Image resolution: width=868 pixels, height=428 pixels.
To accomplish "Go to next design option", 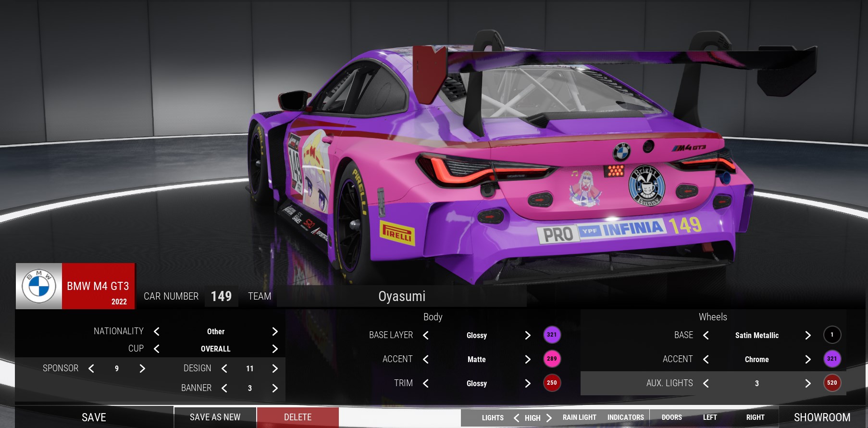I will pyautogui.click(x=275, y=368).
